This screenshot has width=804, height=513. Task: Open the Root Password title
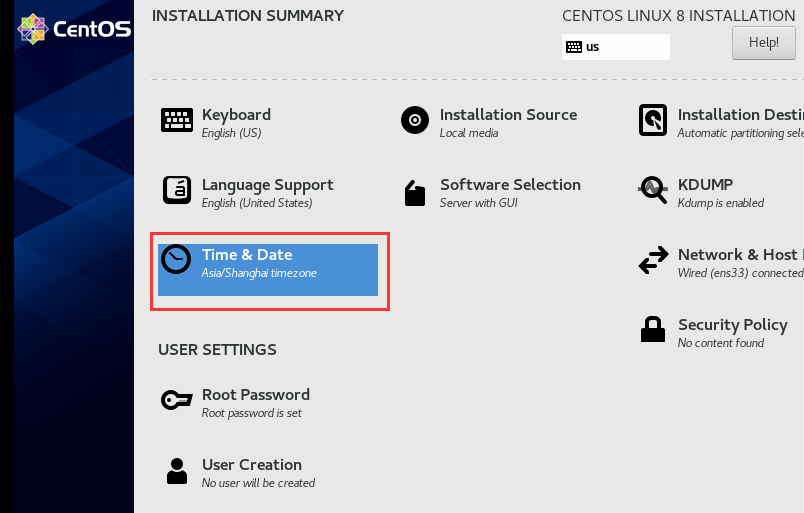(256, 394)
